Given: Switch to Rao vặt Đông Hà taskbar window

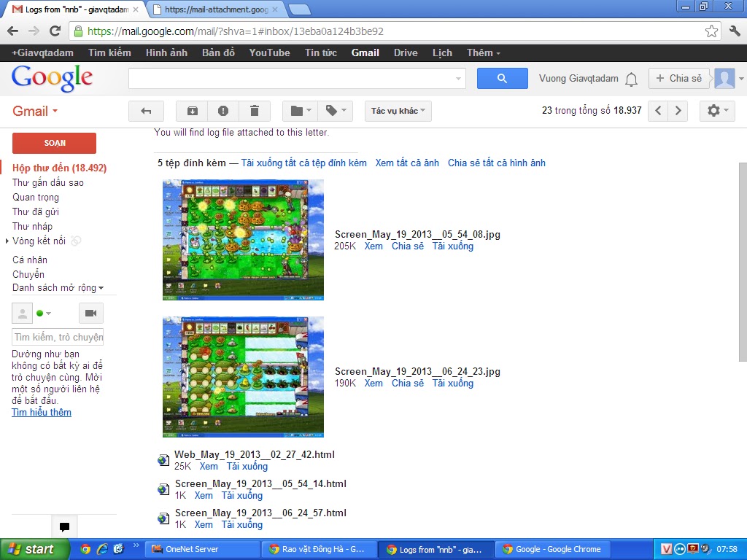Looking at the screenshot, I should 320,549.
